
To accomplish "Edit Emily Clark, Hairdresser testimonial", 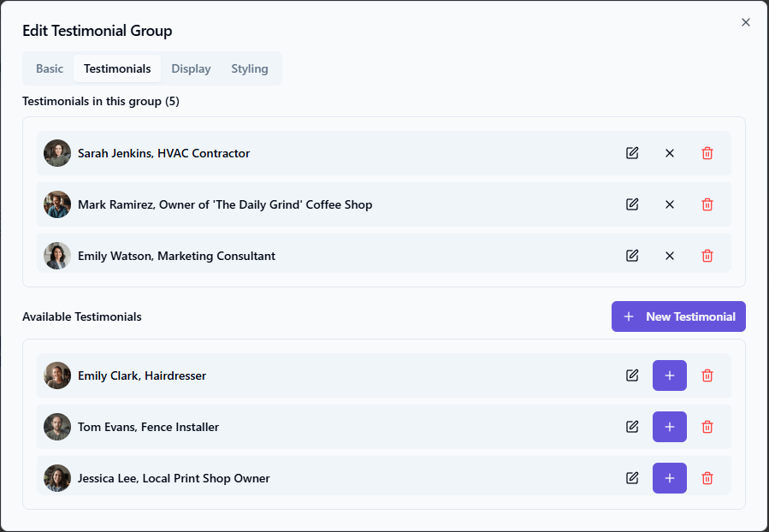I will click(632, 375).
